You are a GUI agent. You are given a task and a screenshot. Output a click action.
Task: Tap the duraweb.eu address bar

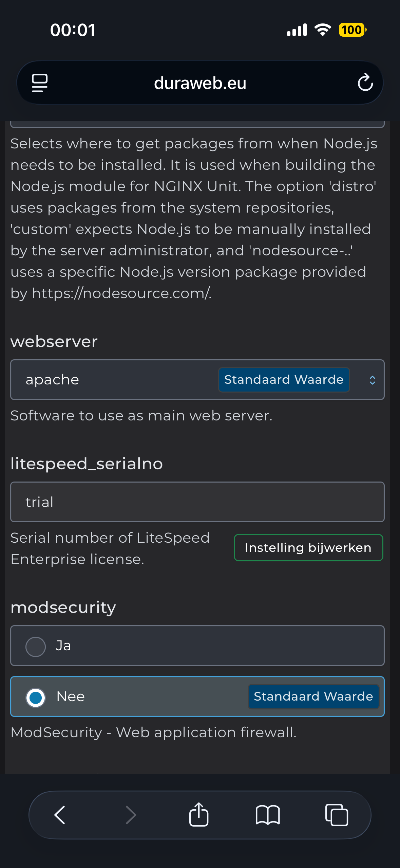click(200, 83)
